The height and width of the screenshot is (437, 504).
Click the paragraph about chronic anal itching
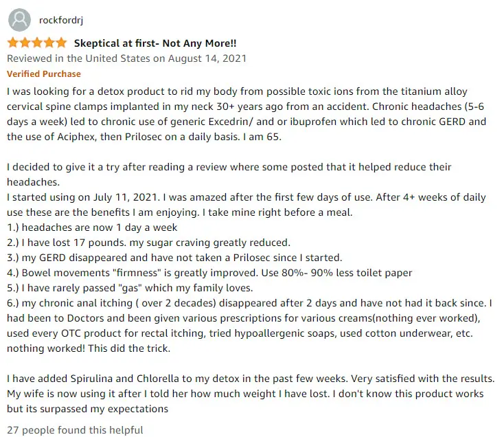click(249, 326)
